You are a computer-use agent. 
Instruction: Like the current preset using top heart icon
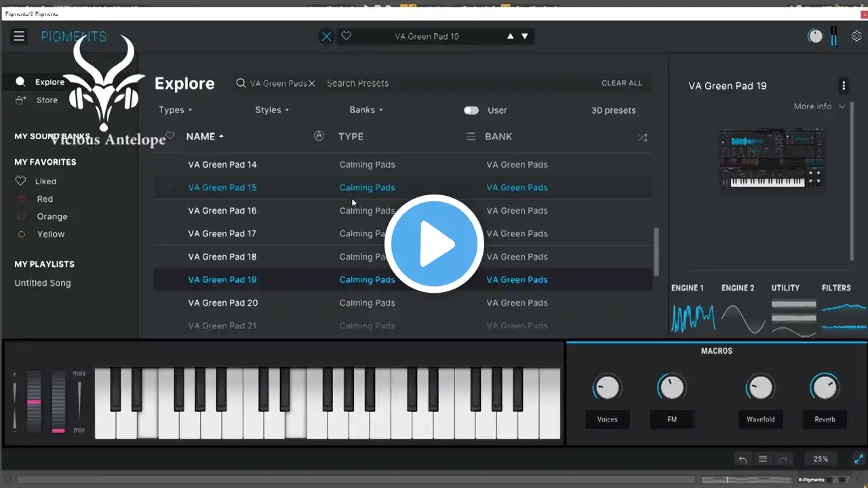tap(346, 36)
